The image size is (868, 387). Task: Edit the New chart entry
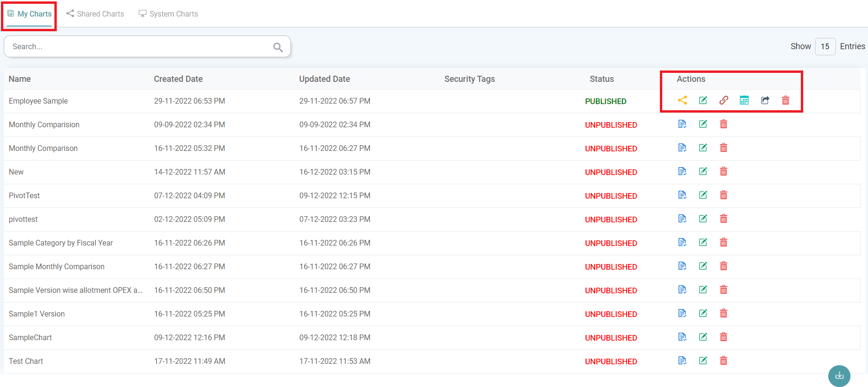click(x=703, y=171)
